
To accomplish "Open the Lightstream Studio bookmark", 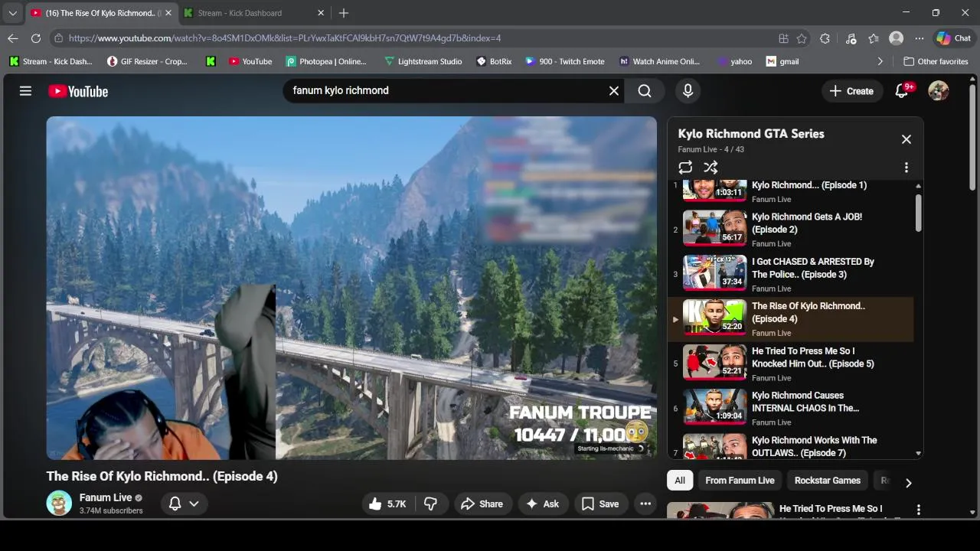I will pyautogui.click(x=423, y=61).
